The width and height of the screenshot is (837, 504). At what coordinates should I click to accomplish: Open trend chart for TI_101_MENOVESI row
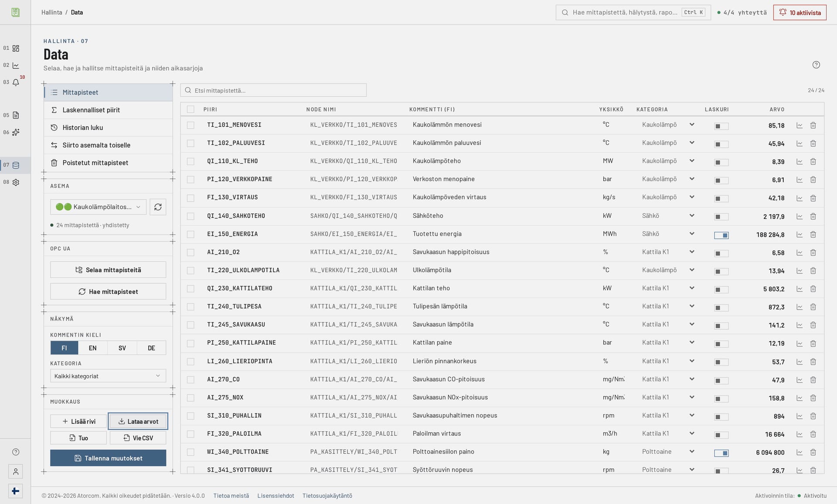coord(799,125)
